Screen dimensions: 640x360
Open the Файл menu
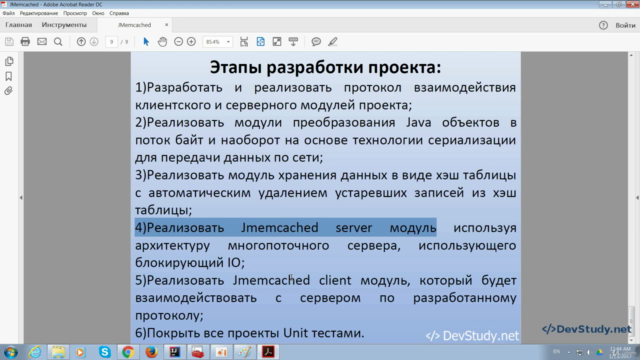[8, 13]
